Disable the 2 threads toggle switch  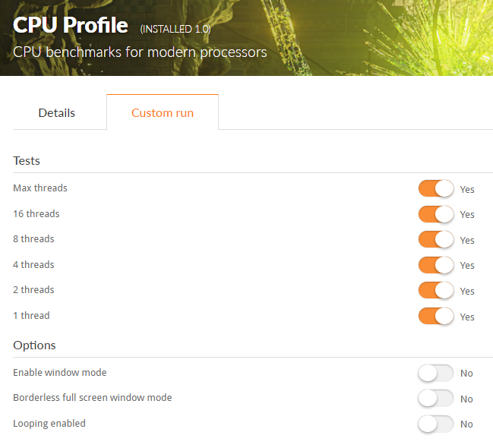[436, 290]
